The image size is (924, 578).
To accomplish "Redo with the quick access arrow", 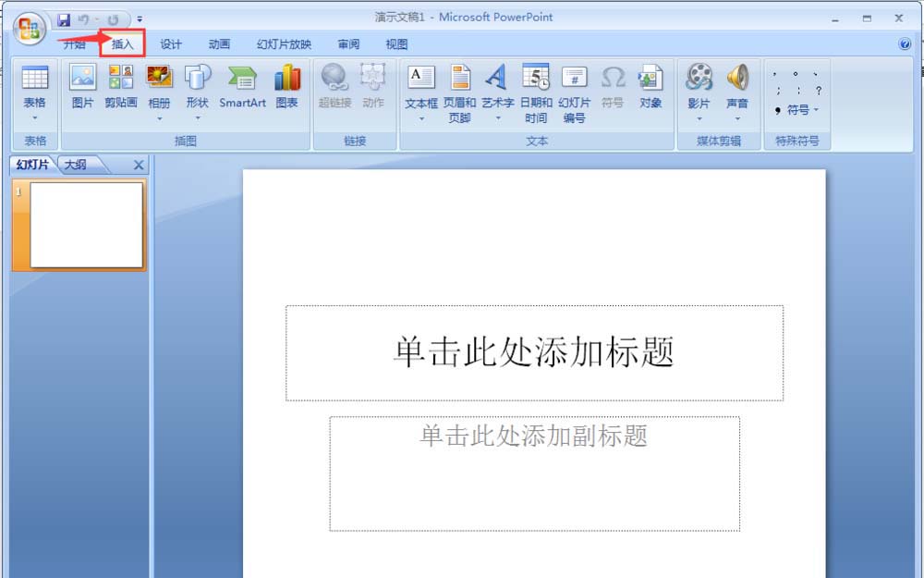I will (113, 20).
